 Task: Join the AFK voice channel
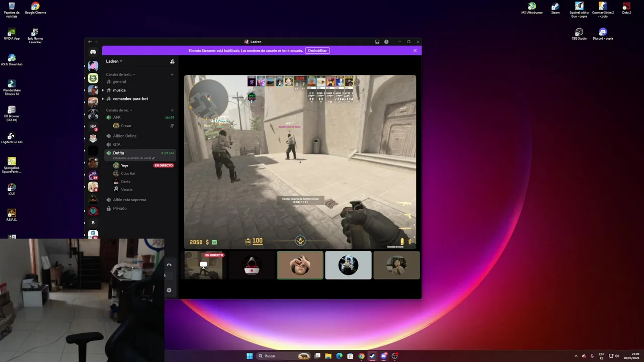[x=140, y=117]
